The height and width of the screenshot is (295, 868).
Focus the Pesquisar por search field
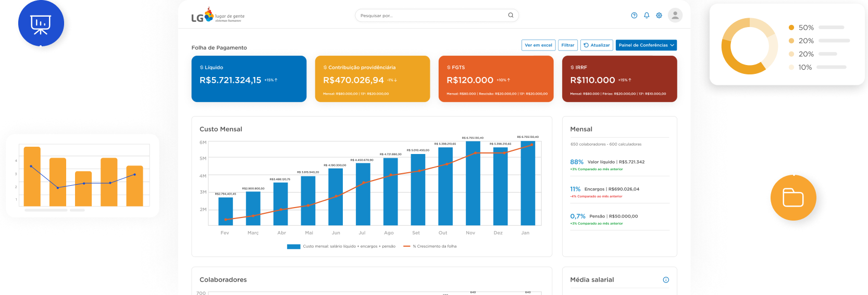[437, 16]
